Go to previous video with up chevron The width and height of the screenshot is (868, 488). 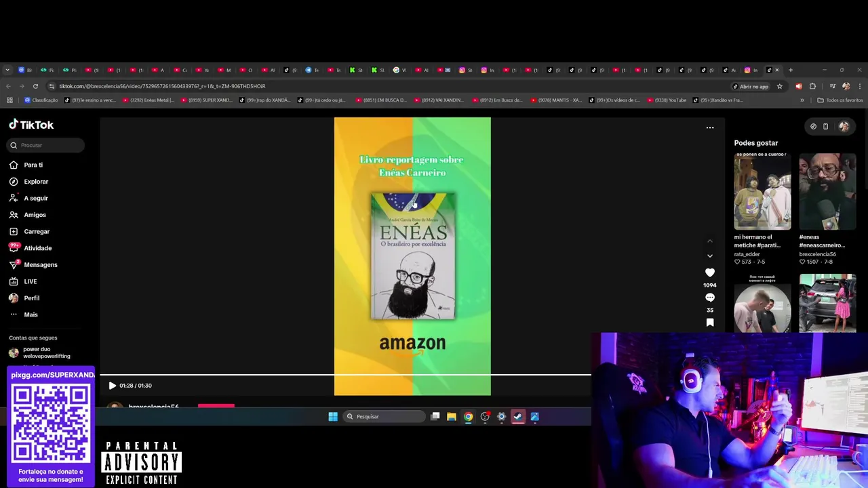[x=710, y=241]
